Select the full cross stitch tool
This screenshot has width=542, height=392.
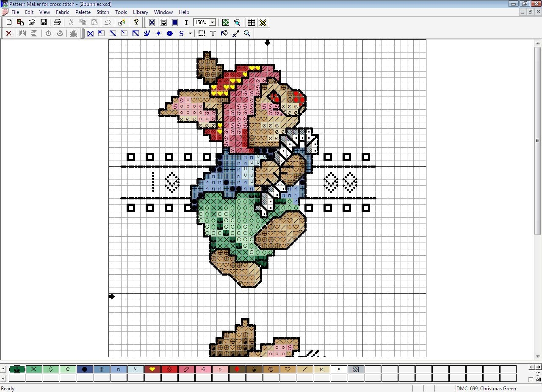click(90, 33)
